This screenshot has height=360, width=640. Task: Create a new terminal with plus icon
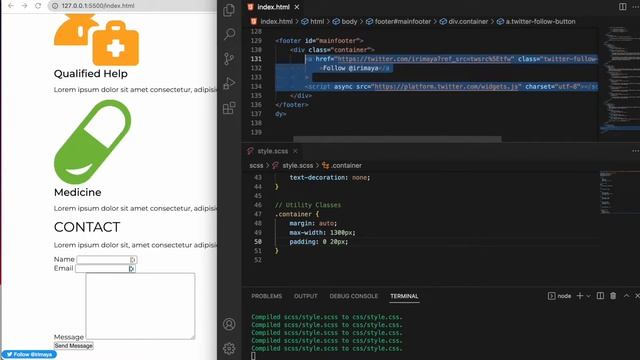pos(580,296)
